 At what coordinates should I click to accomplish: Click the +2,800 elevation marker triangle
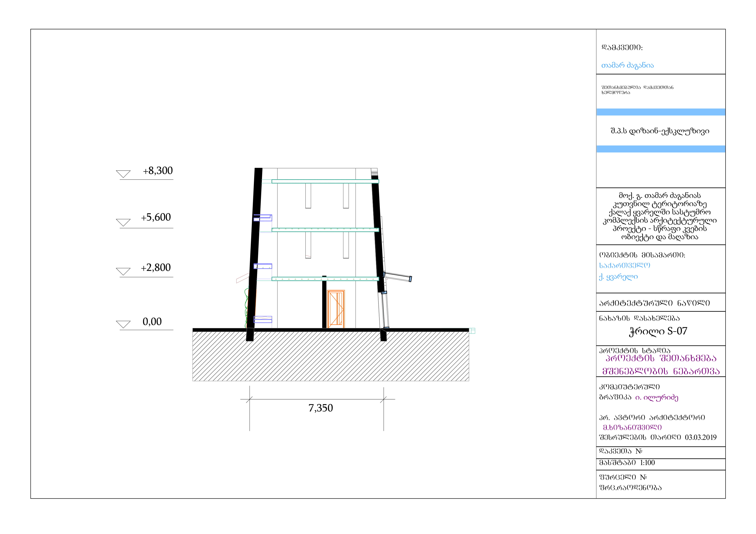(123, 271)
